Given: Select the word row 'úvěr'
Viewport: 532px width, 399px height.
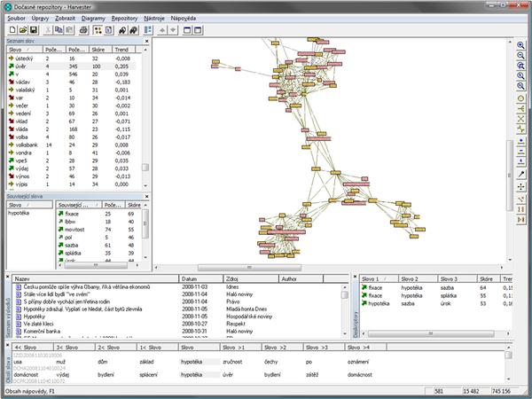Looking at the screenshot, I should [71, 66].
